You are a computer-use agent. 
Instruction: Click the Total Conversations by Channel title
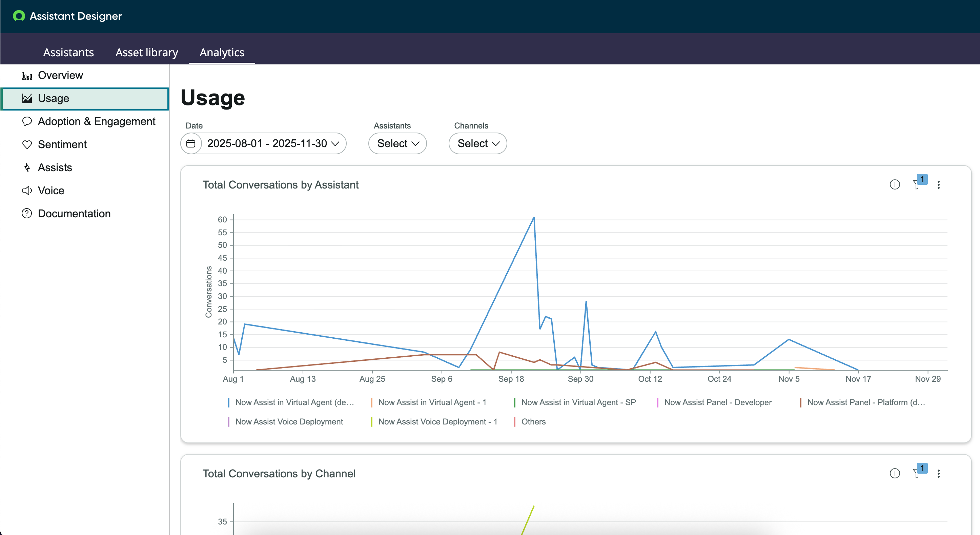coord(279,474)
